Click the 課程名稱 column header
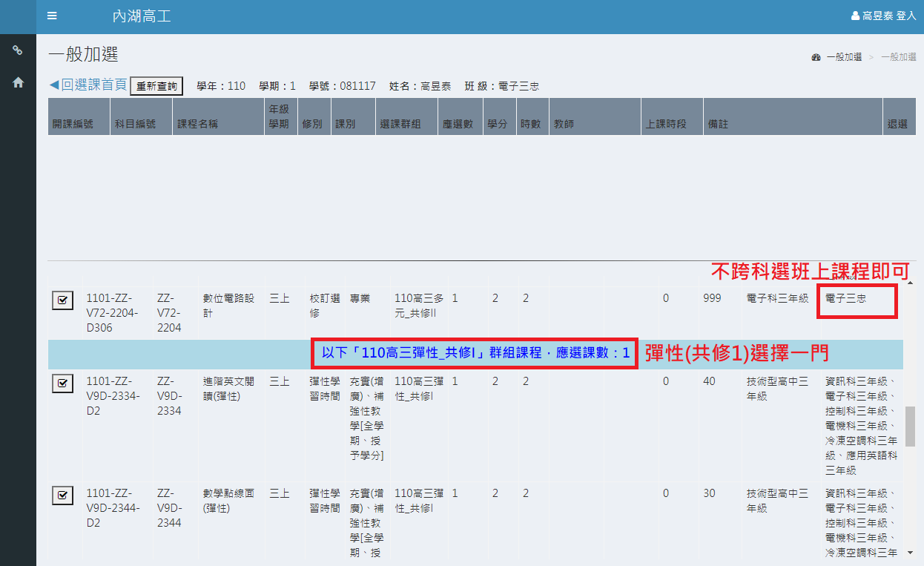 197,125
